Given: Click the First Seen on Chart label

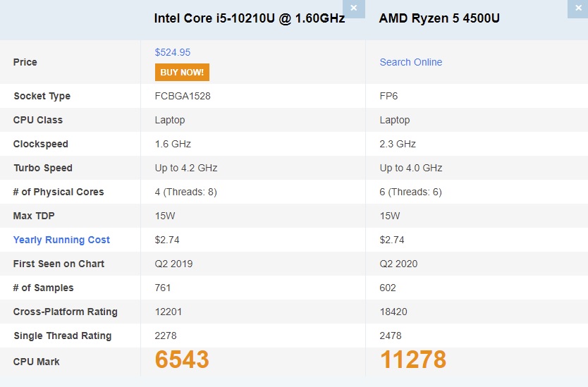Looking at the screenshot, I should click(59, 264).
